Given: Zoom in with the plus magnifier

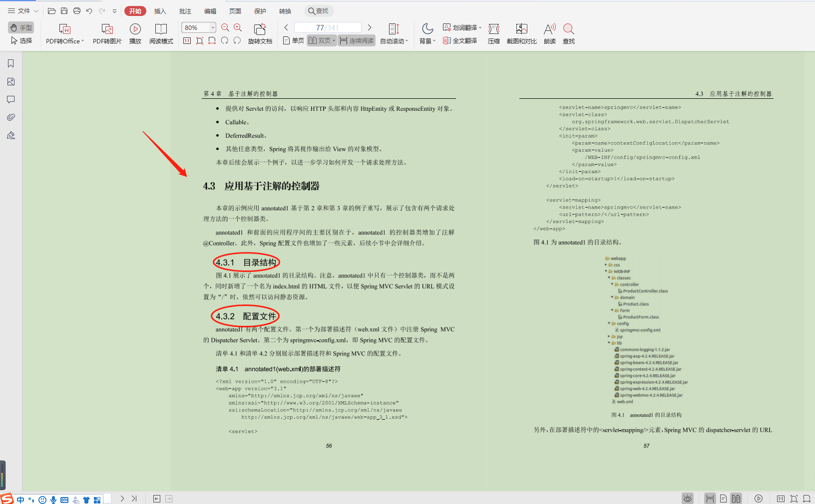Looking at the screenshot, I should [x=238, y=27].
